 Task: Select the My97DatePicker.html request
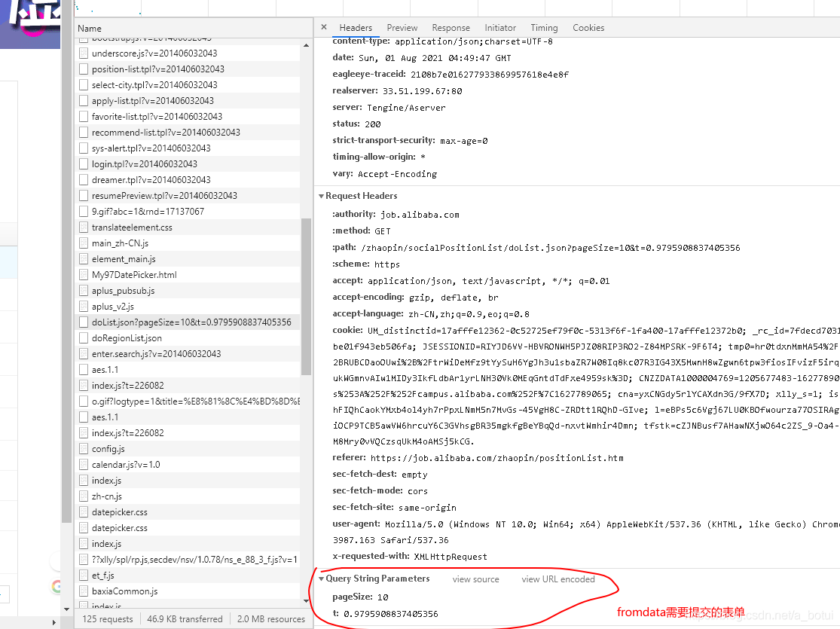coord(188,274)
